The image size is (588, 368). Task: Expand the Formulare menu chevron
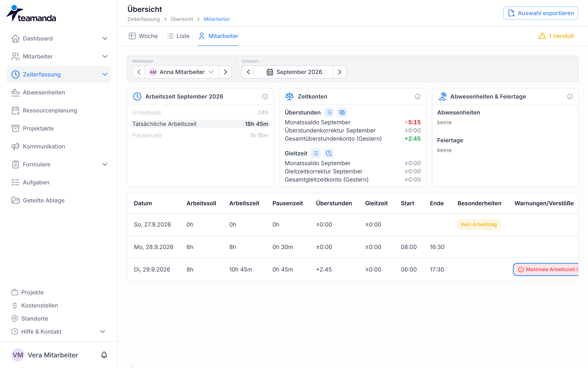point(105,165)
